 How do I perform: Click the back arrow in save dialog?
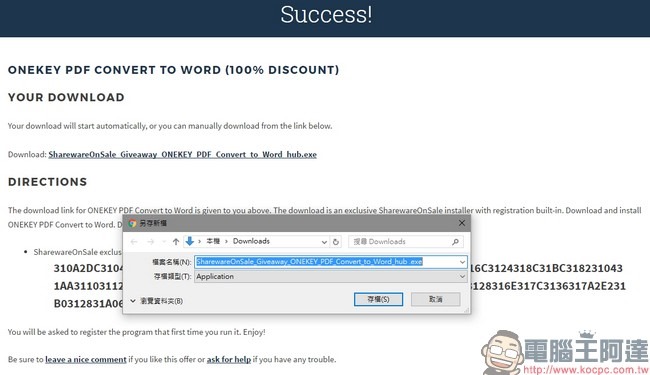[134, 242]
